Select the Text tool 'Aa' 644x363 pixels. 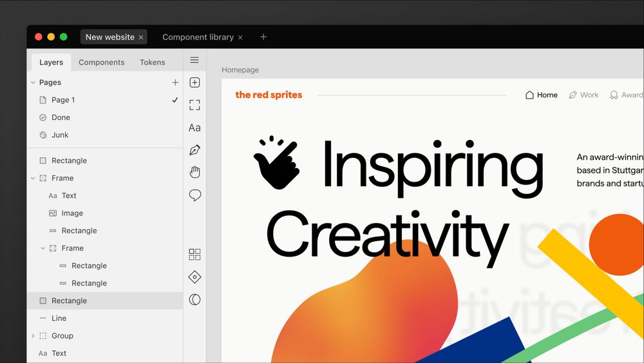194,128
